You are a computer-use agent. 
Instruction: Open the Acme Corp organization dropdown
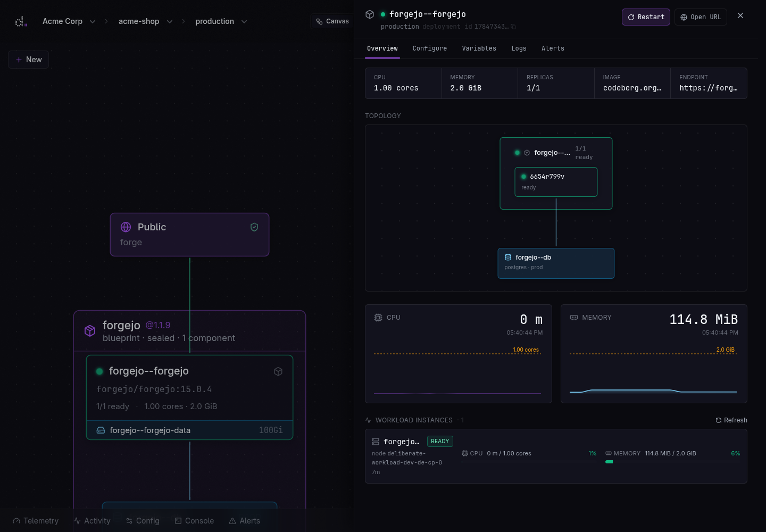(x=69, y=21)
